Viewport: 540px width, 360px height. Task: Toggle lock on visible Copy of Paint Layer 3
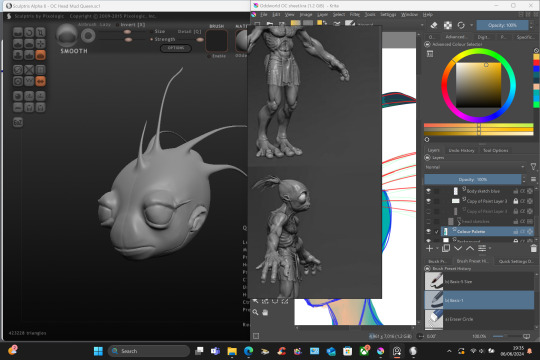pyautogui.click(x=516, y=201)
